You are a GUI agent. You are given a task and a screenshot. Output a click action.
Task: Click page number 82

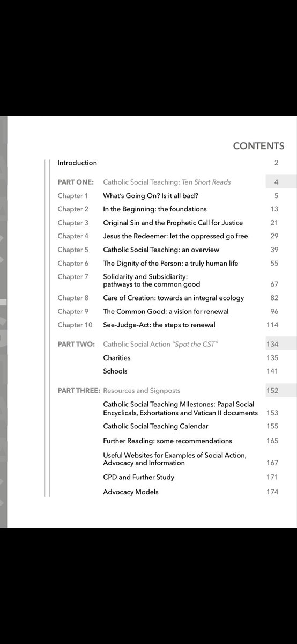274,298
